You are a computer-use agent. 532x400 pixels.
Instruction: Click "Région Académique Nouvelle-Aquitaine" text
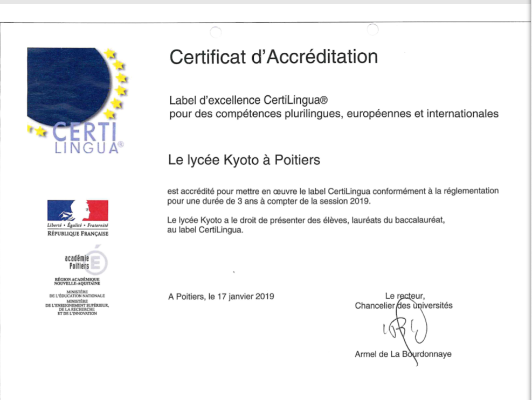click(77, 282)
